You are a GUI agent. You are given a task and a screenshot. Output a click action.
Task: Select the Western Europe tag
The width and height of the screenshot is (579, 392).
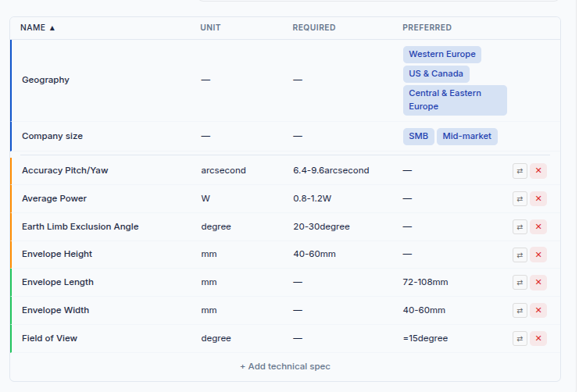442,54
